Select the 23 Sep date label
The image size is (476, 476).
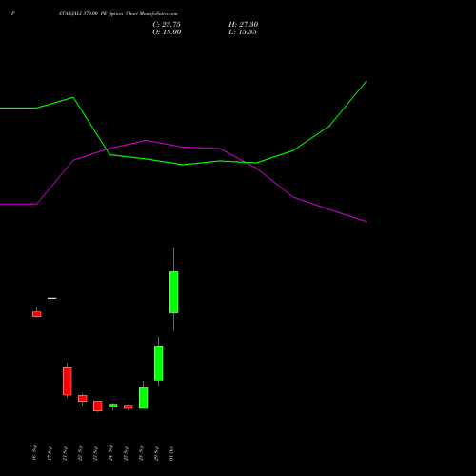[x=95, y=453]
